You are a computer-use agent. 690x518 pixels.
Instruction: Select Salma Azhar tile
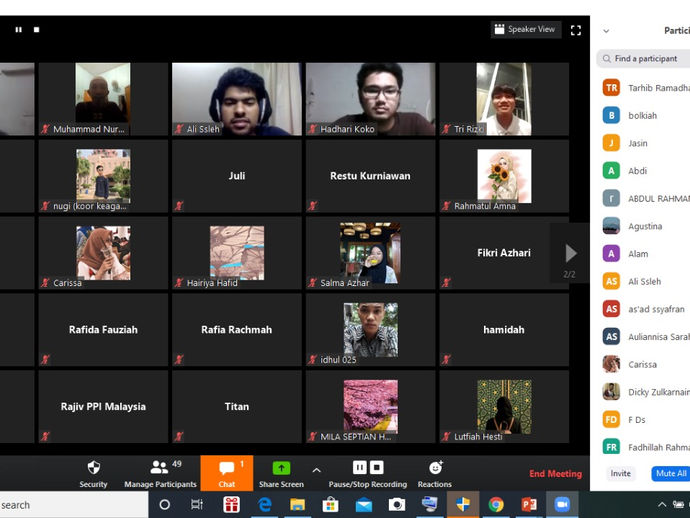pyautogui.click(x=371, y=253)
